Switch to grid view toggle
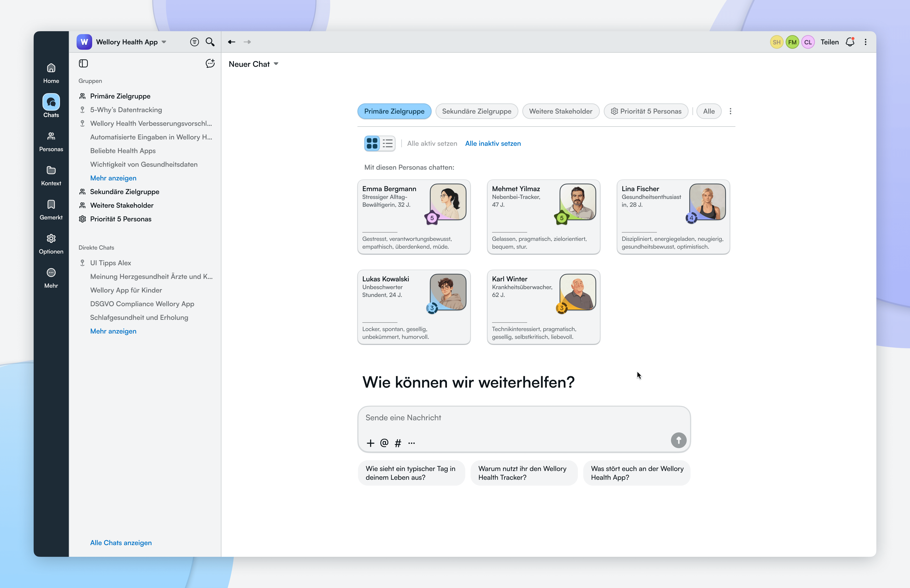The width and height of the screenshot is (910, 588). point(372,144)
